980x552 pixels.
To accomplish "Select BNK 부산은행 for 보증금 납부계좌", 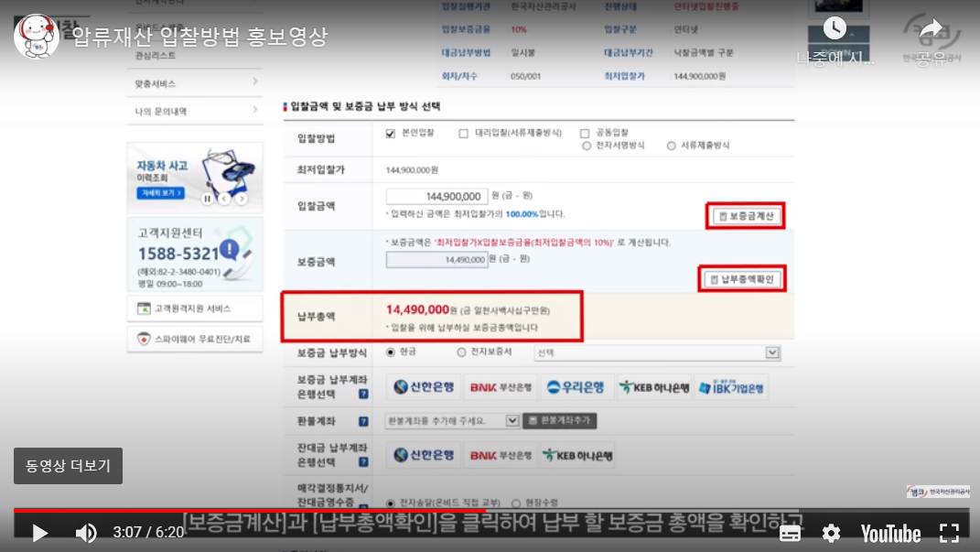I will pyautogui.click(x=501, y=387).
